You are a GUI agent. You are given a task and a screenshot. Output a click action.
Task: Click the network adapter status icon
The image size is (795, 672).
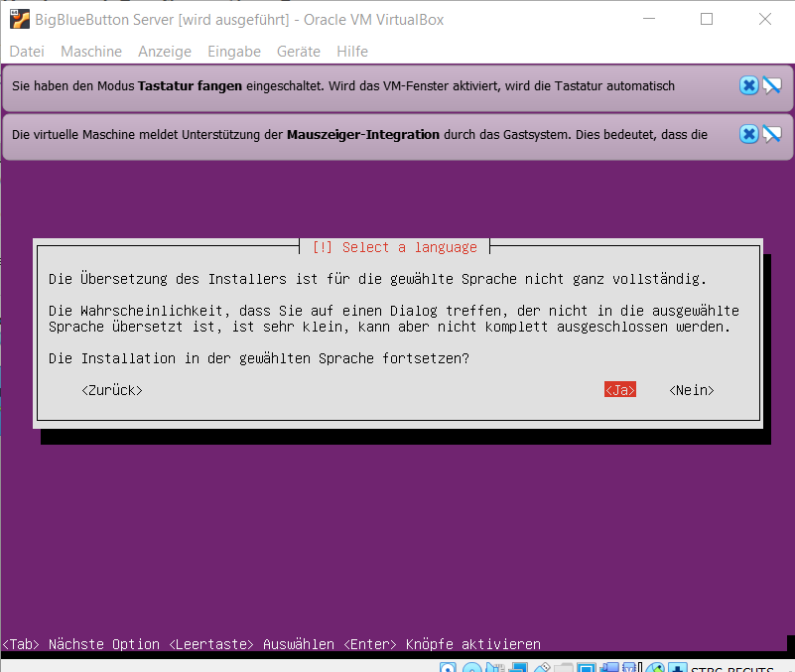tap(518, 667)
